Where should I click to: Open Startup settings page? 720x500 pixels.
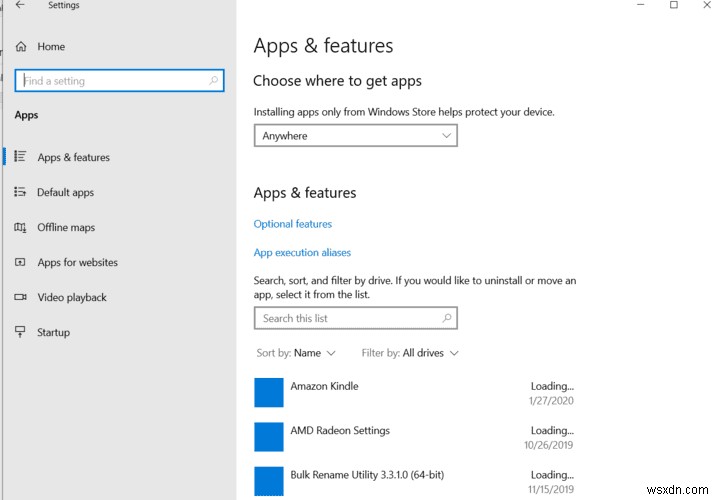tap(54, 332)
